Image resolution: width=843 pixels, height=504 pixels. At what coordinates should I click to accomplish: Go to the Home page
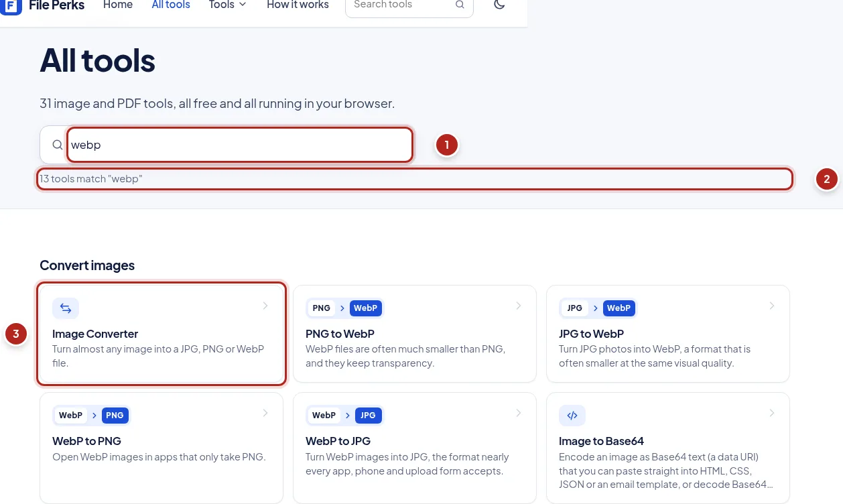point(118,5)
